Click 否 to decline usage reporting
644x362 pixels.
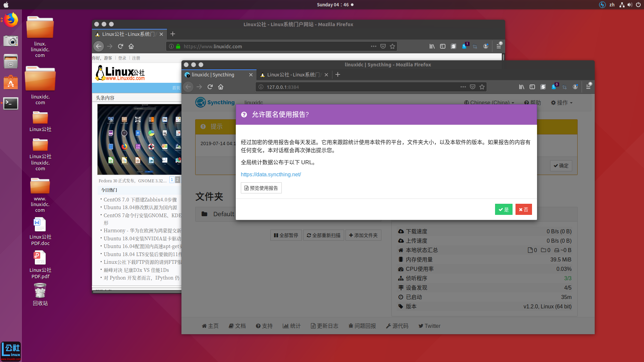click(x=524, y=209)
